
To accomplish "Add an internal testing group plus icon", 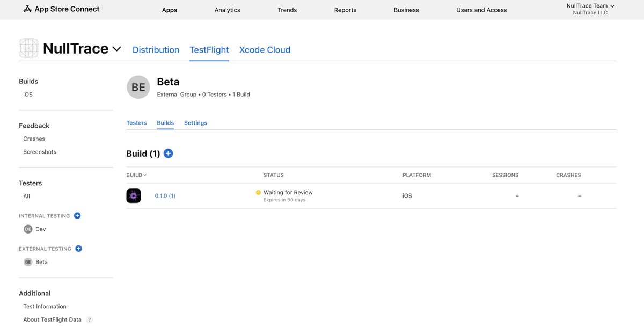I will 77,216.
